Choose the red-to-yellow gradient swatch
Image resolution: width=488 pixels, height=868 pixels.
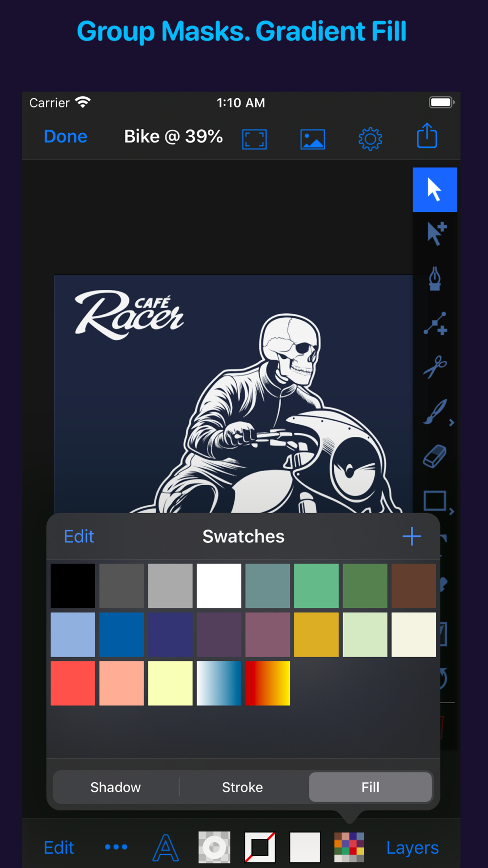(267, 683)
